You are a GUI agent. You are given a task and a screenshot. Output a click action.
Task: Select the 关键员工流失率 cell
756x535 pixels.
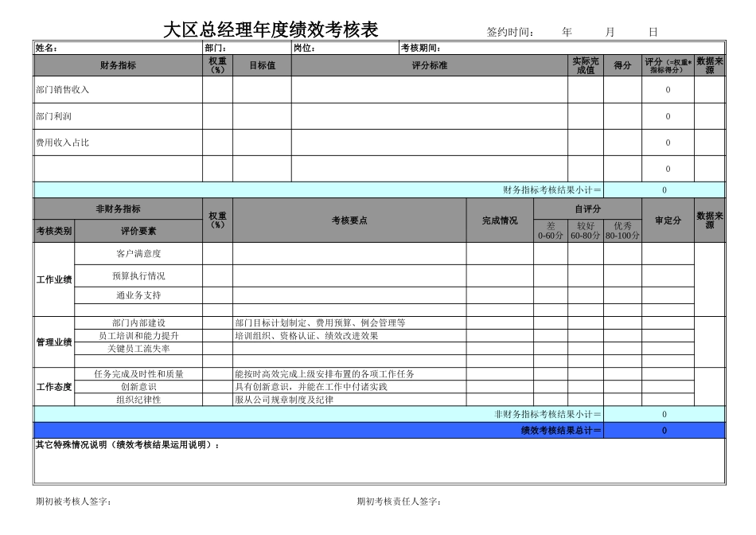point(138,348)
